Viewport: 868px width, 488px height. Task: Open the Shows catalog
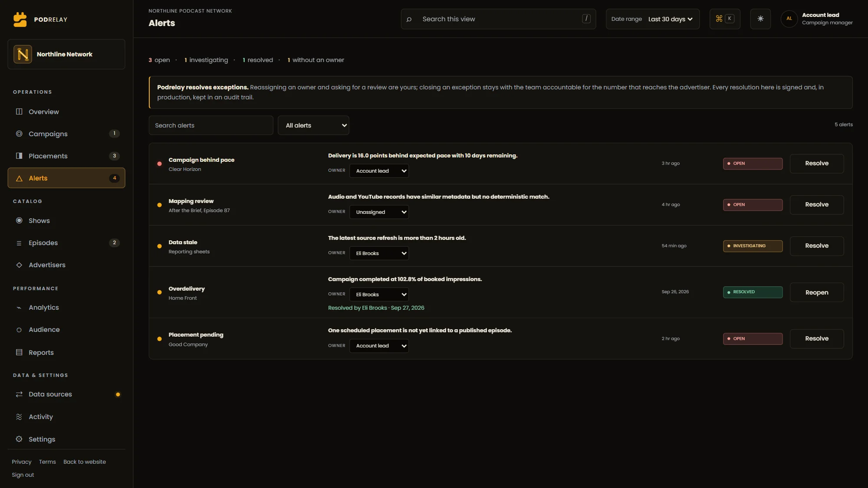tap(66, 220)
